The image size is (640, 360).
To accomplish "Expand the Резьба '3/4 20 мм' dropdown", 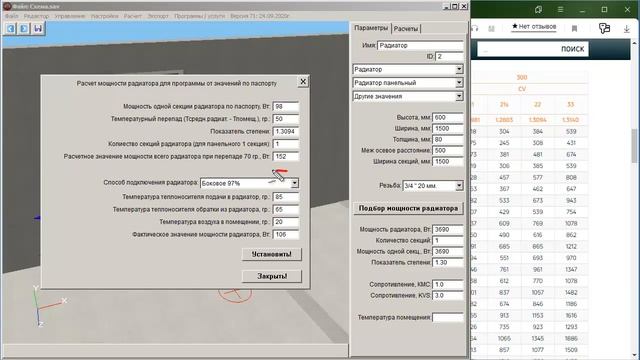I will pos(459,186).
